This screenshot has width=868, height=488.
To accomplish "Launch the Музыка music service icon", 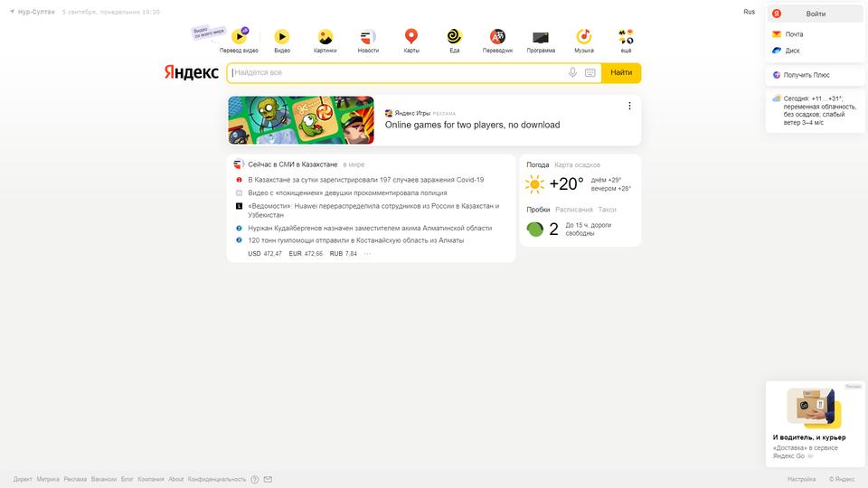I will pyautogui.click(x=583, y=37).
